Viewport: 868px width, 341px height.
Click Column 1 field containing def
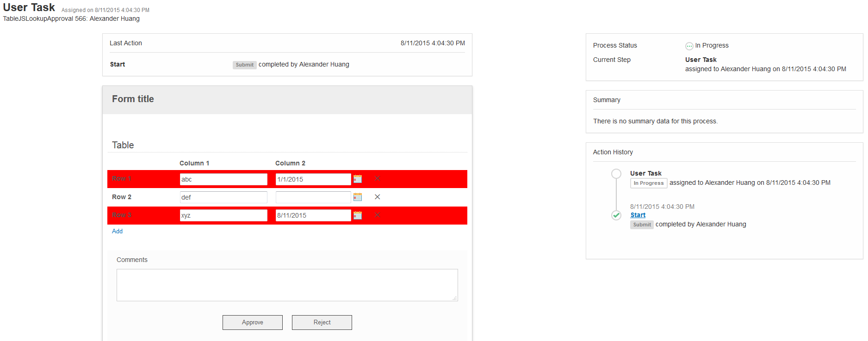223,197
